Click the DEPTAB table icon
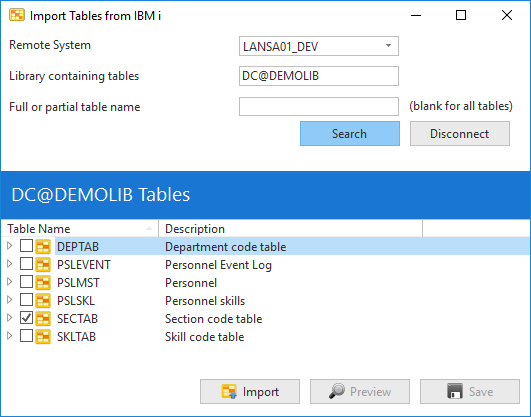The width and height of the screenshot is (531, 417). pos(43,246)
